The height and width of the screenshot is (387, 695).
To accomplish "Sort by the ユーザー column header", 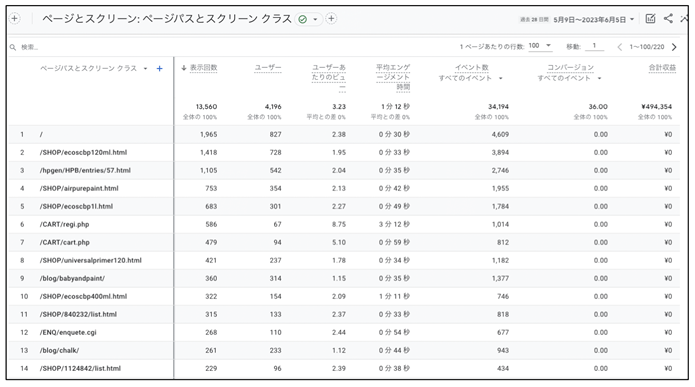I will [x=268, y=68].
